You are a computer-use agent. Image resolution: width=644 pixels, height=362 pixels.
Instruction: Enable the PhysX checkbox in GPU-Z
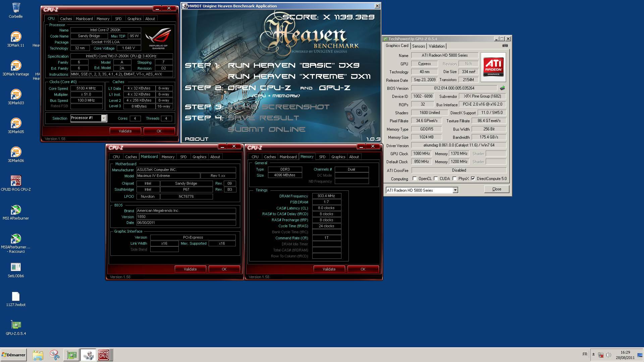coord(454,179)
